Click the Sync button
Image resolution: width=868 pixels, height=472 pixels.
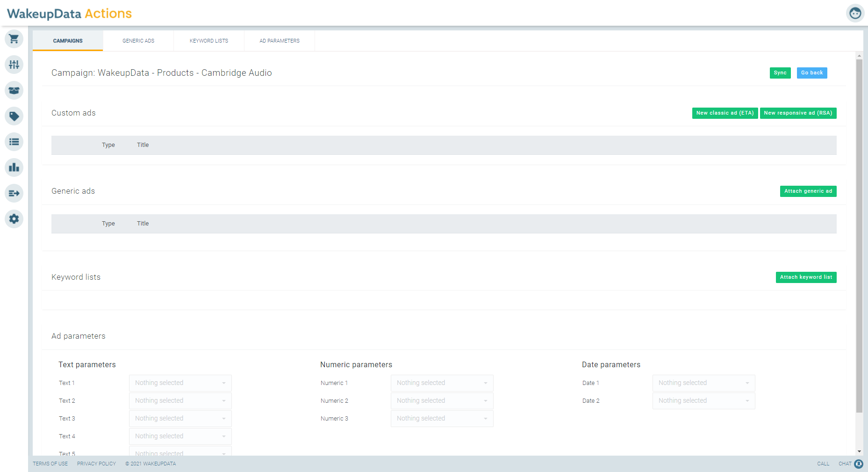pos(780,73)
